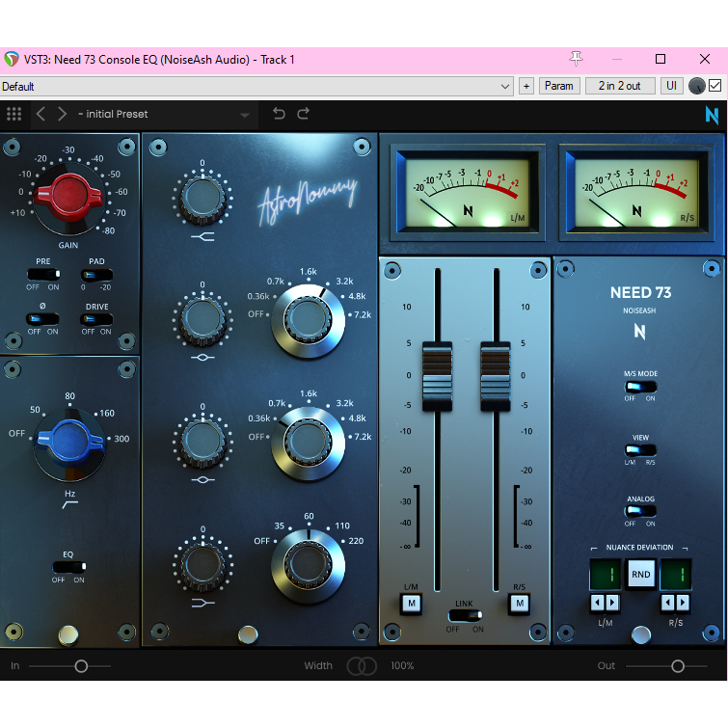Image resolution: width=728 pixels, height=728 pixels.
Task: Click the R/S VU meter
Action: tap(636, 193)
